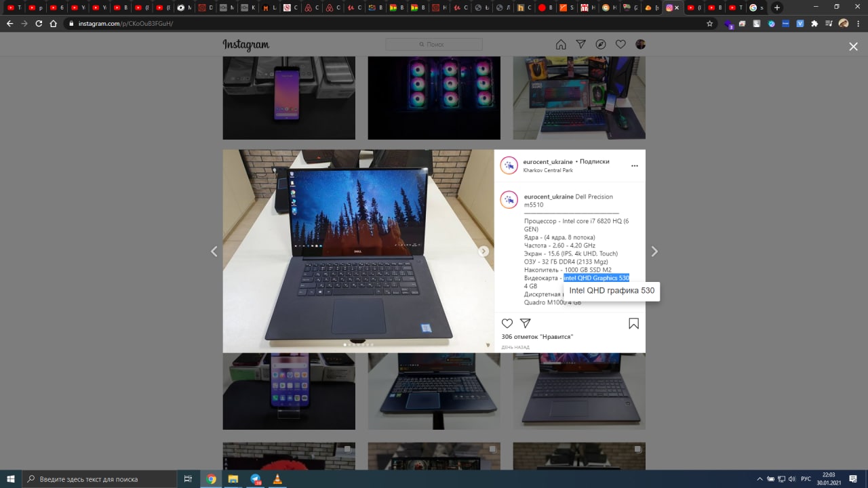Open the gaming keyboard desk thumbnail
This screenshot has width=868, height=488.
click(579, 98)
